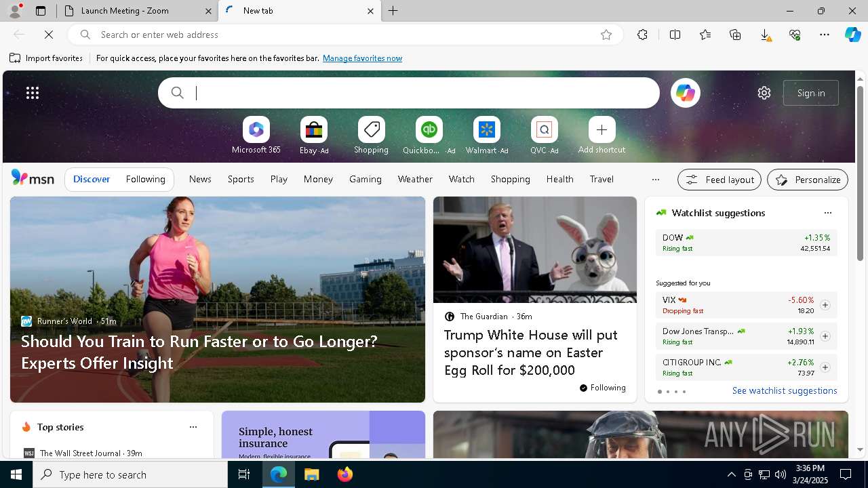This screenshot has width=868, height=488.
Task: Open Favorites list icon
Action: click(x=705, y=35)
